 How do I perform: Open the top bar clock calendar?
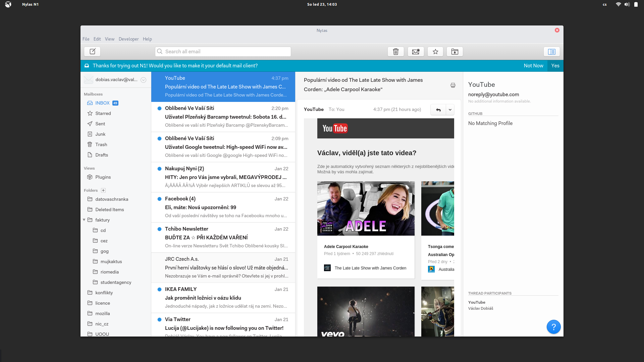[x=322, y=4]
